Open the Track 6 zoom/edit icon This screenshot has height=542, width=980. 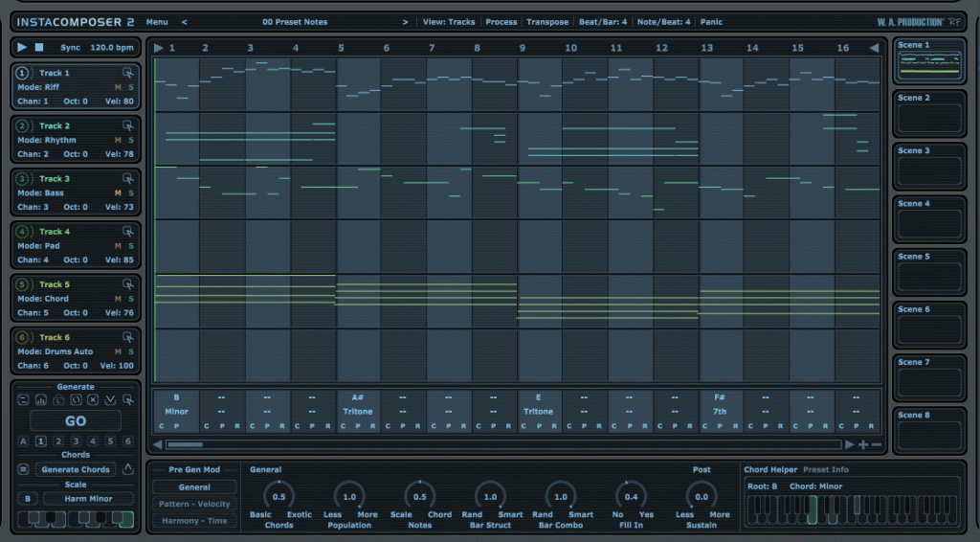(x=128, y=337)
